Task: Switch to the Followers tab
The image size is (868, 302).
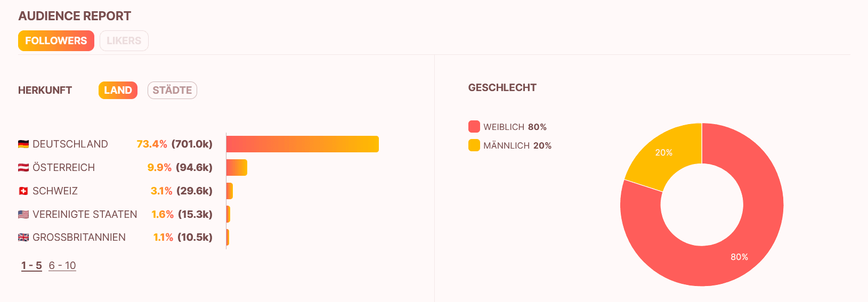Action: tap(56, 41)
